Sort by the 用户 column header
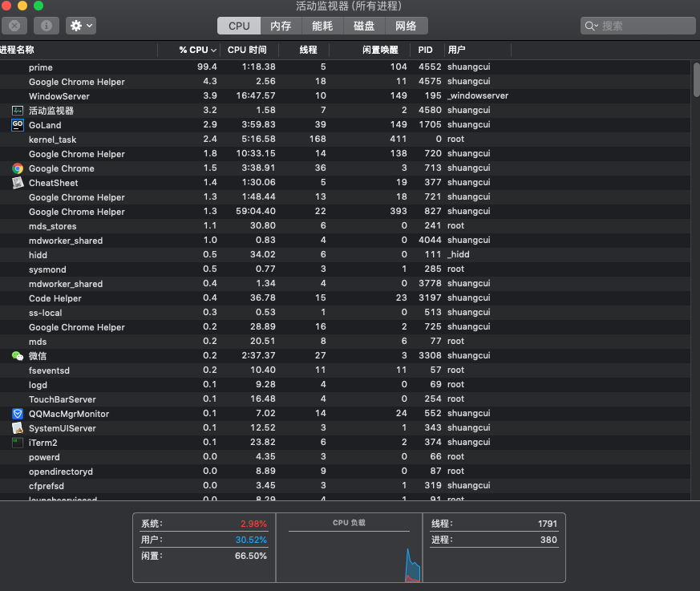700x591 pixels. 478,50
